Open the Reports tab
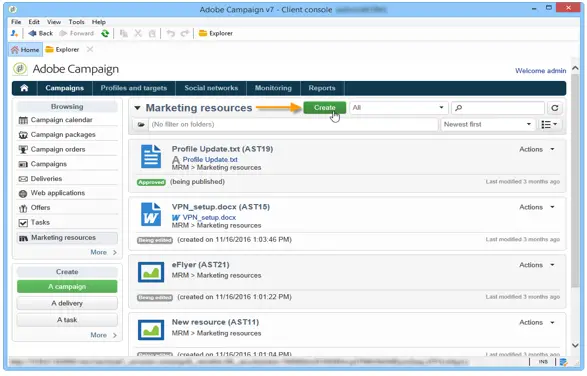This screenshot has width=587, height=376. pyautogui.click(x=322, y=88)
